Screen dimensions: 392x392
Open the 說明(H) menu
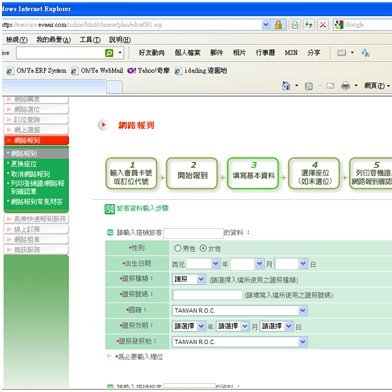click(x=120, y=40)
